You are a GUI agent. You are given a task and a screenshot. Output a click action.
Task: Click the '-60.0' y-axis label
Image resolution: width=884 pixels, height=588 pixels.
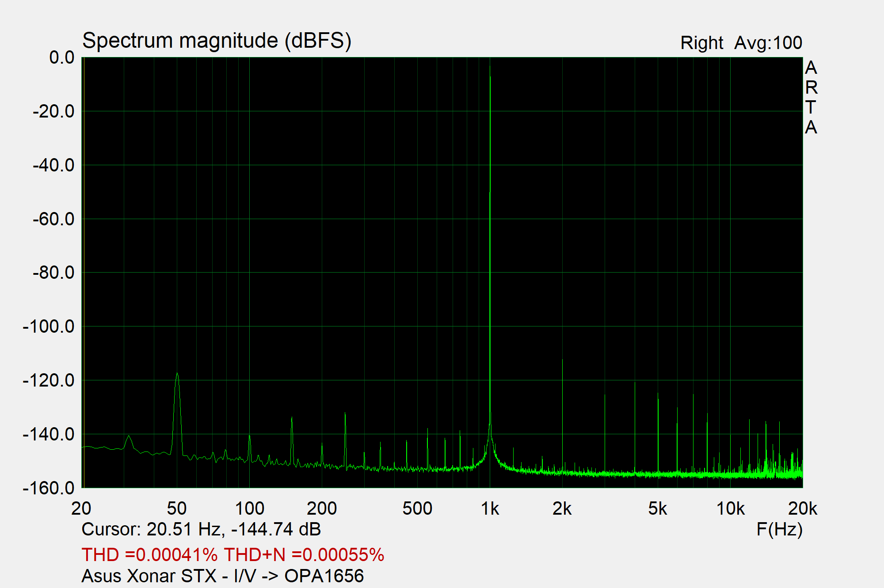(x=53, y=219)
